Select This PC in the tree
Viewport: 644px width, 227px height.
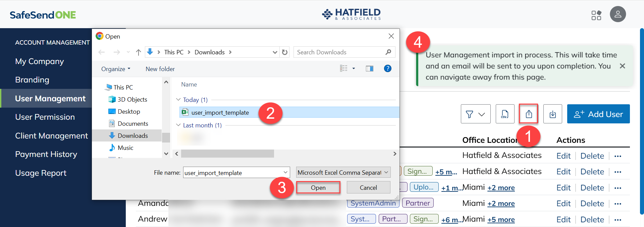click(119, 87)
